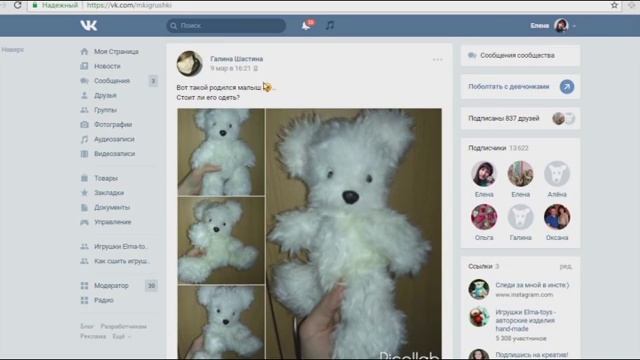
Task: Open Друзья in the sidebar
Action: point(105,96)
